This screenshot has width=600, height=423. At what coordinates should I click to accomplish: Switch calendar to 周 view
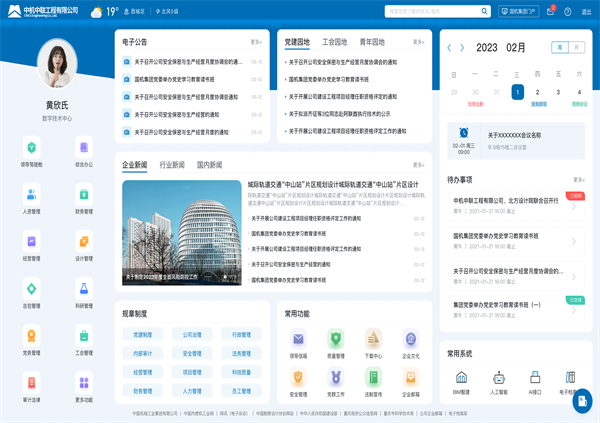click(560, 47)
